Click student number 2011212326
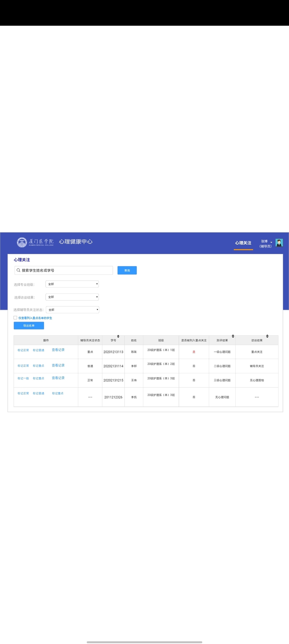The image size is (289, 644). pos(113,397)
